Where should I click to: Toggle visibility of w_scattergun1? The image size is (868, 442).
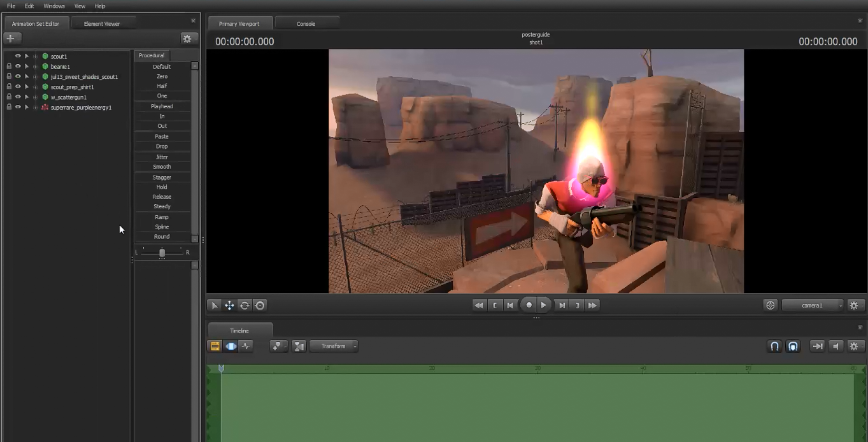click(x=18, y=97)
